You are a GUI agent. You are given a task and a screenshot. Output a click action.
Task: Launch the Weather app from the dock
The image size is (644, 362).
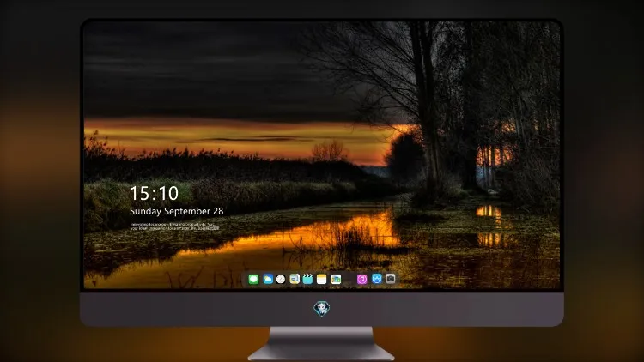(x=268, y=280)
